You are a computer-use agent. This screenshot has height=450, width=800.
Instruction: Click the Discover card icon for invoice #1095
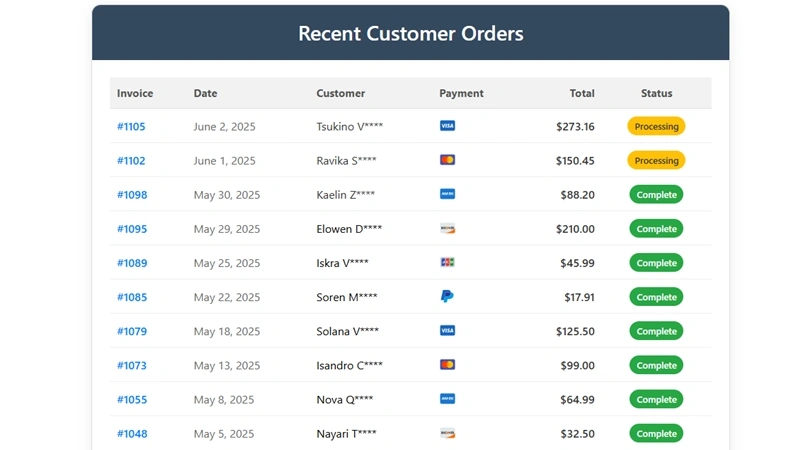[x=447, y=228]
